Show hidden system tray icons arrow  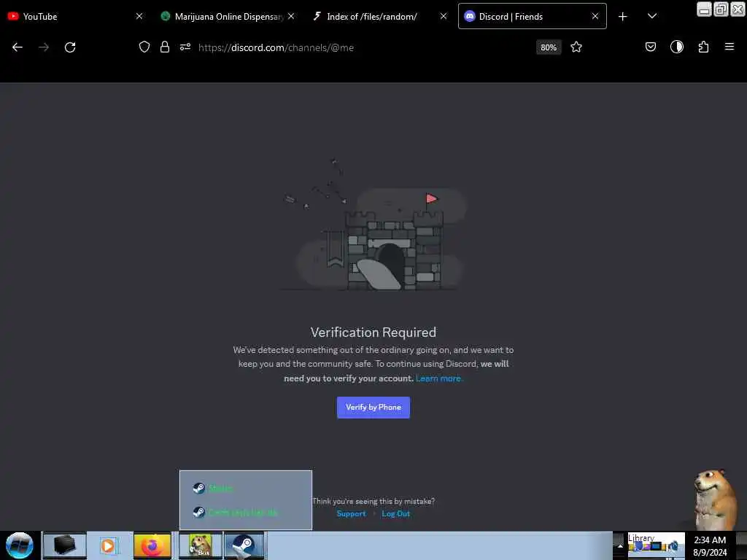(620, 545)
